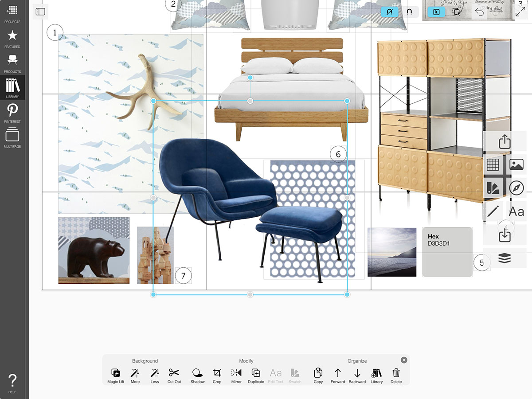Toggle the text-snapping button in top bar

[389, 12]
